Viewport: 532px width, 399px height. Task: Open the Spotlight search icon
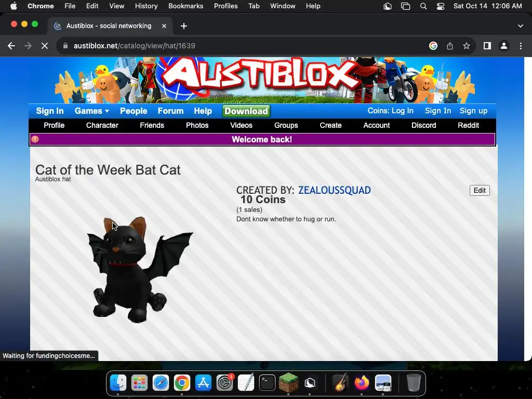(x=423, y=6)
